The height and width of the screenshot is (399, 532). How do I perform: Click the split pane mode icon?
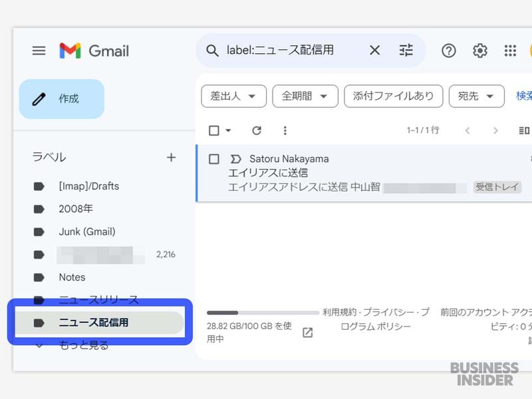point(524,130)
